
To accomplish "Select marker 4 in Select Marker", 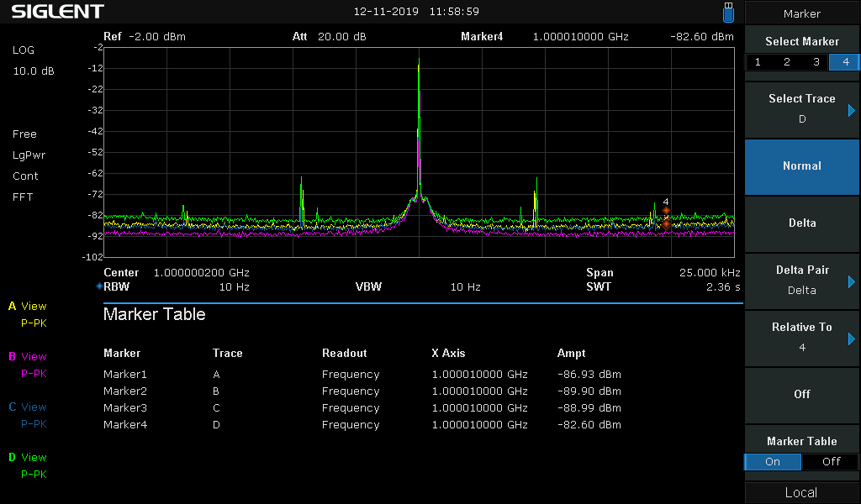I will click(845, 62).
